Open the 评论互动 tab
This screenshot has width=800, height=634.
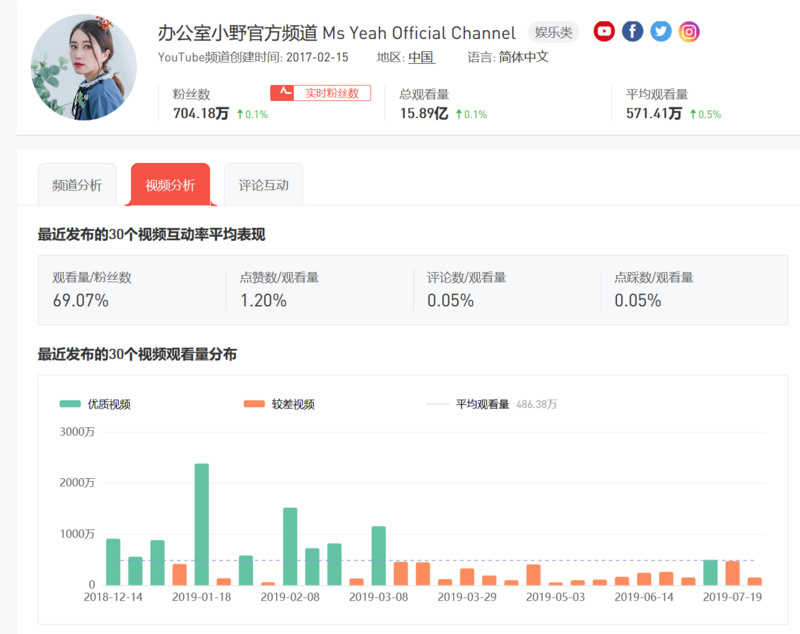pyautogui.click(x=263, y=185)
